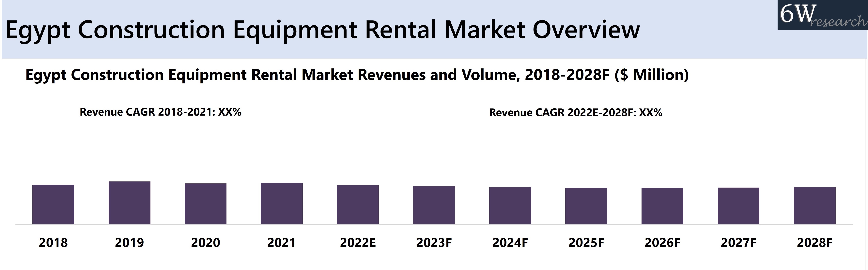Select the 2027F revenue bar
The image size is (868, 270).
(x=739, y=206)
